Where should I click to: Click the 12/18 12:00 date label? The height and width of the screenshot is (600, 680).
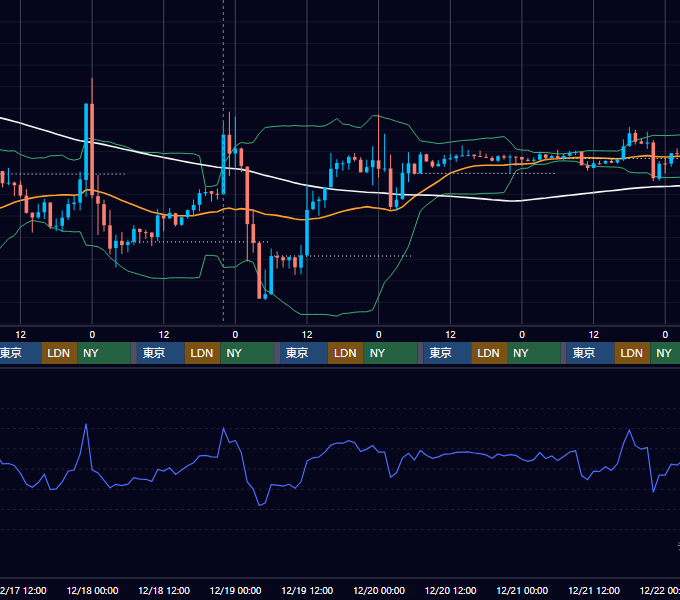click(x=164, y=590)
